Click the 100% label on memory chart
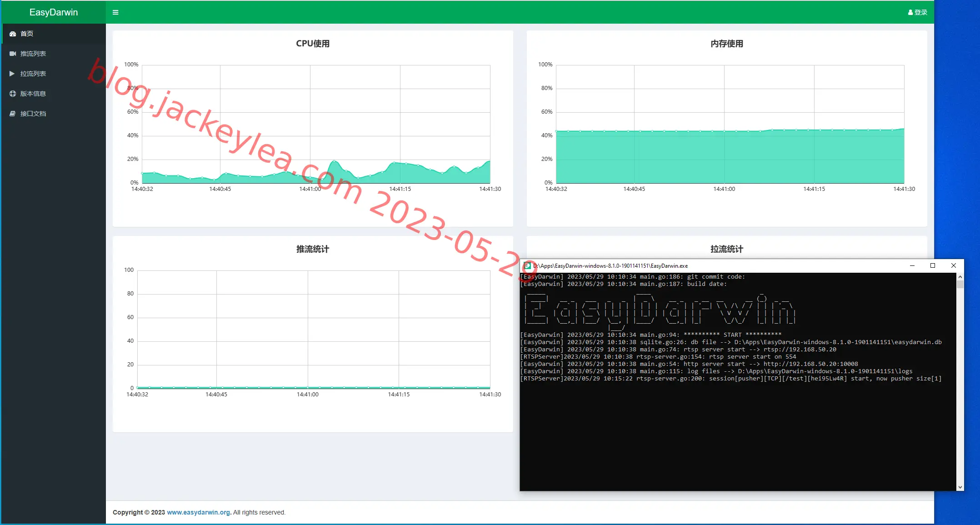Viewport: 980px width, 525px height. tap(545, 65)
